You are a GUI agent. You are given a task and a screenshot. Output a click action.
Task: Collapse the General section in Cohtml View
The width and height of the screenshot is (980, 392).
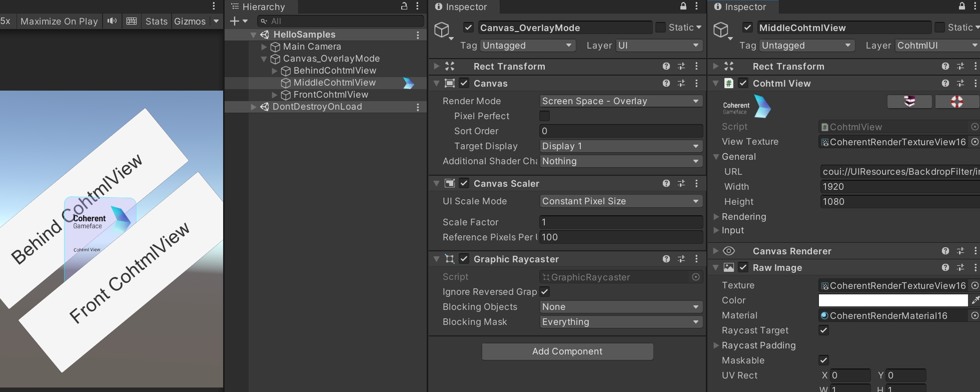coord(716,157)
